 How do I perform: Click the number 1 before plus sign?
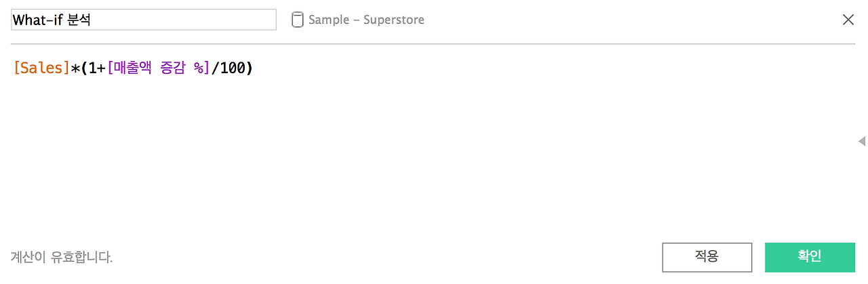[93, 68]
